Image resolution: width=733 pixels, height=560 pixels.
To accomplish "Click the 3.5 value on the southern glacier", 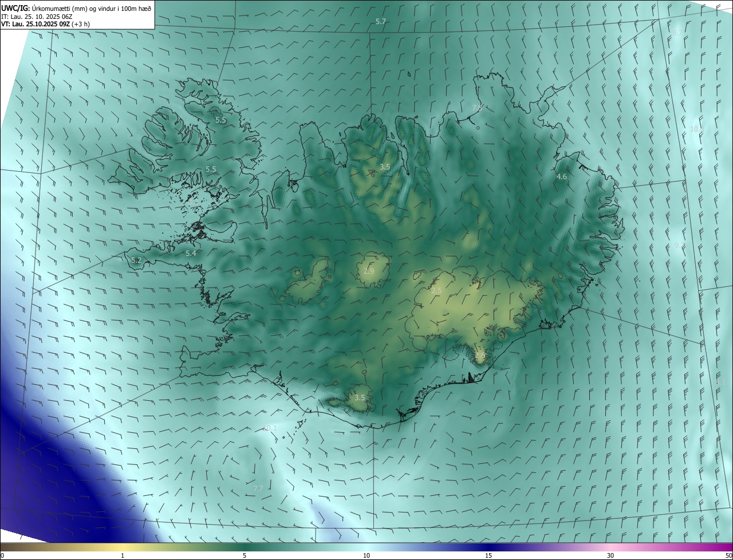I will [360, 397].
